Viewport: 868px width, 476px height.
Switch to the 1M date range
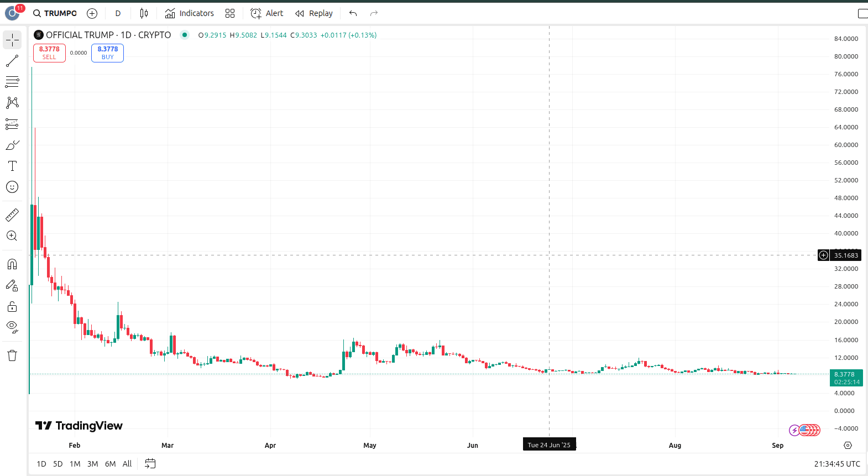[75, 464]
